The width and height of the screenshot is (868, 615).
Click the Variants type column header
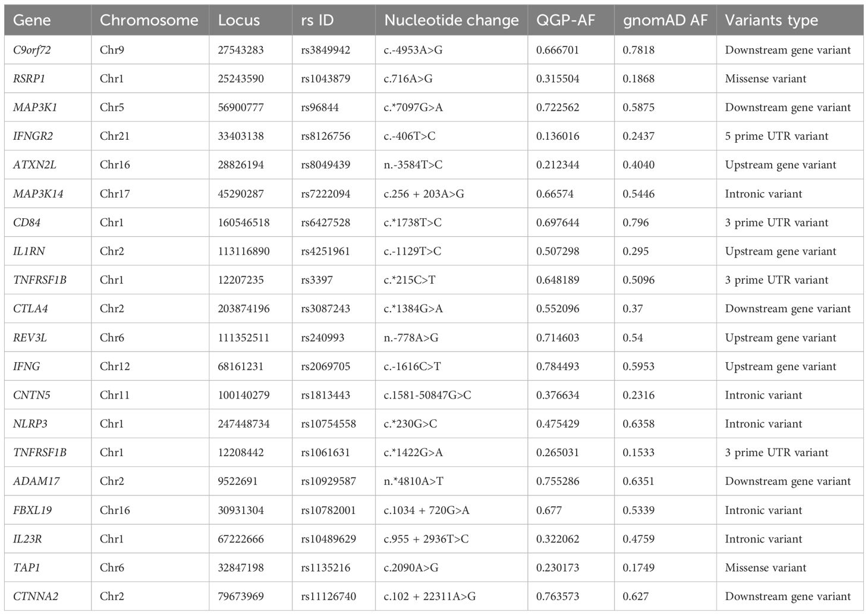tap(771, 20)
